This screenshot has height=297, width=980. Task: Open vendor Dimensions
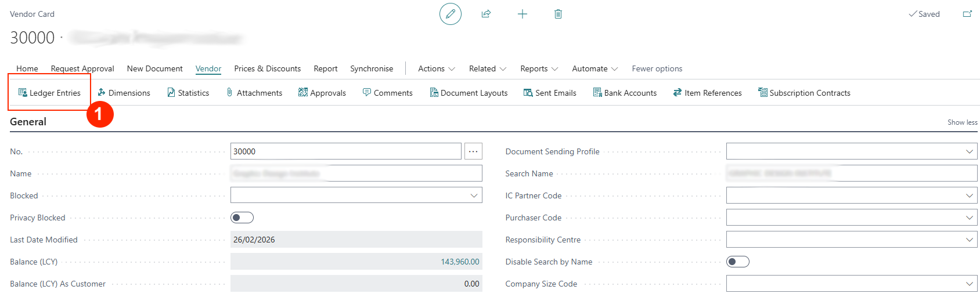tap(124, 93)
